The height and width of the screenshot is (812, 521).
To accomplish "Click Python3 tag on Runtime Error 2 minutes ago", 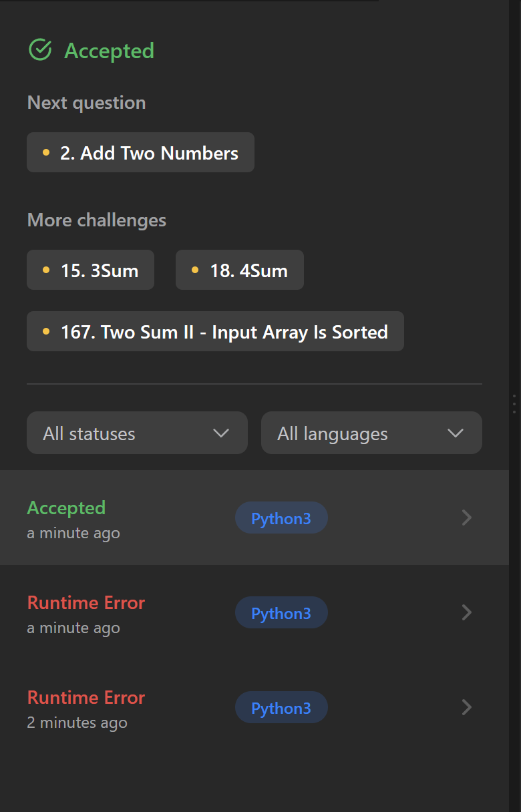I will (281, 707).
